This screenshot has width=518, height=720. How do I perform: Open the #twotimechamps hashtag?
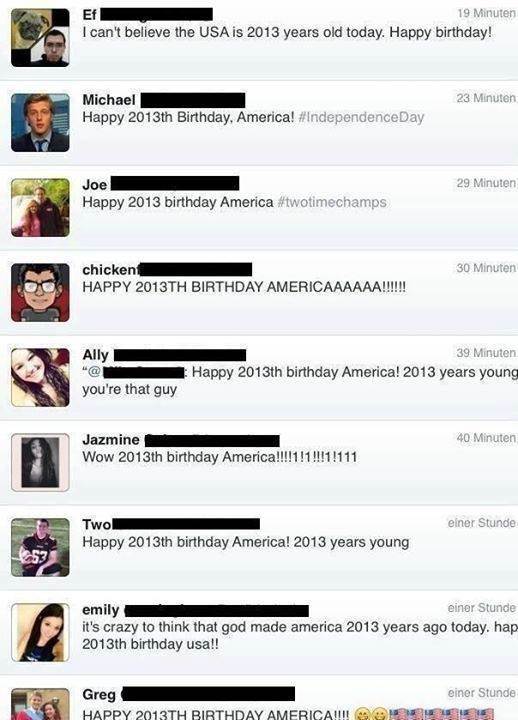point(332,202)
